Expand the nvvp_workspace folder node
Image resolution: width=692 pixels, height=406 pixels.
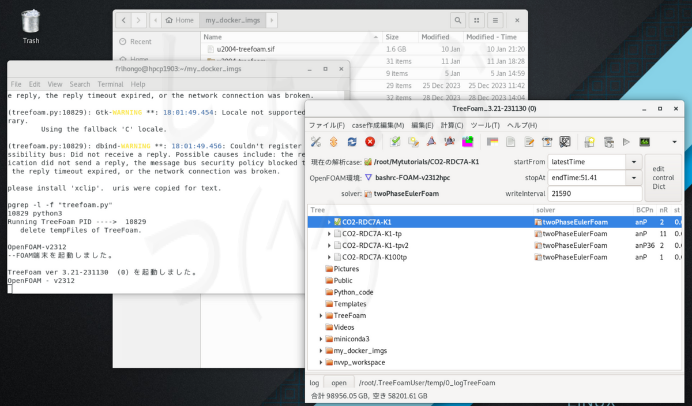(x=321, y=362)
